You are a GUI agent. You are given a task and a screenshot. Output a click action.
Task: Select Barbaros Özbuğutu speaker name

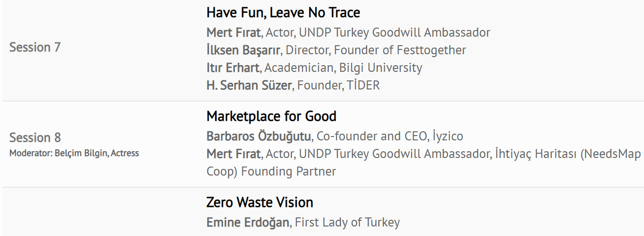258,137
